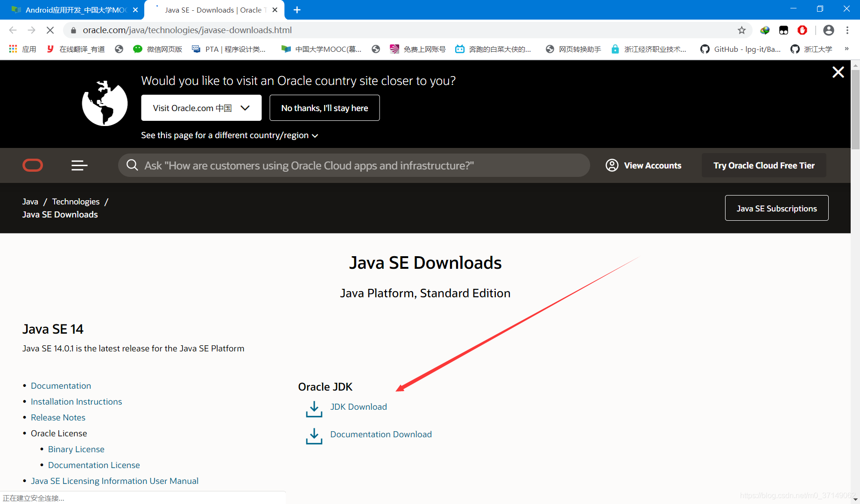The image size is (860, 504).
Task: Click the Oracle logo in the site header
Action: [32, 165]
